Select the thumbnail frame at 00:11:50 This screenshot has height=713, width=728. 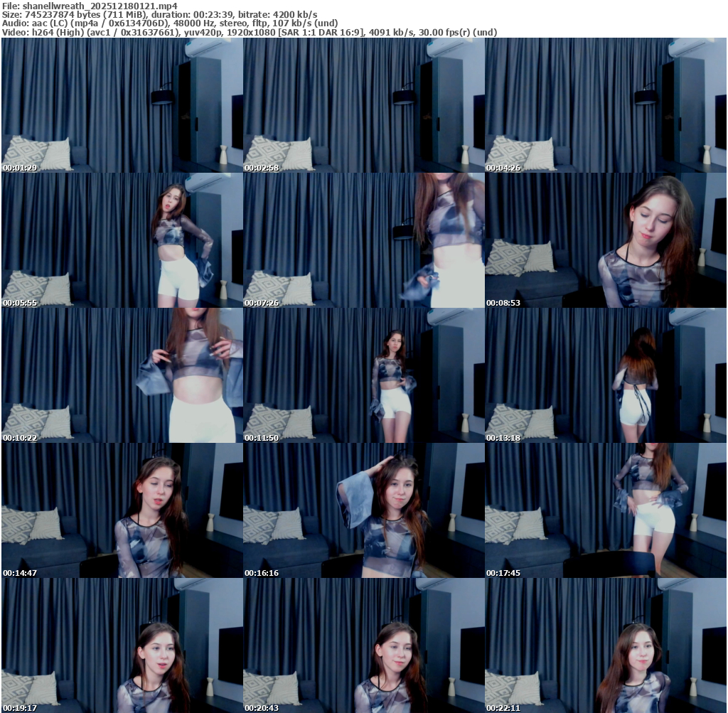coord(364,375)
